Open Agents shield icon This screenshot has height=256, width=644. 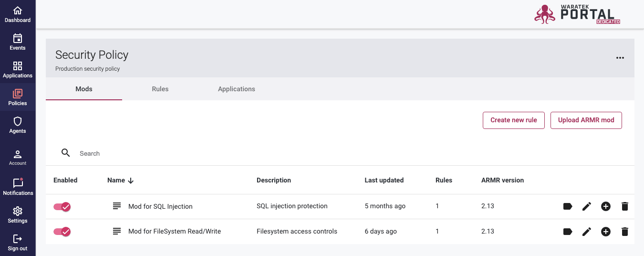(x=18, y=121)
